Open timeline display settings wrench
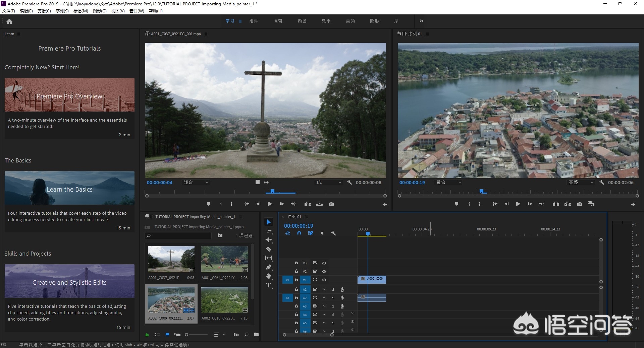This screenshot has width=644, height=348. pyautogui.click(x=333, y=233)
